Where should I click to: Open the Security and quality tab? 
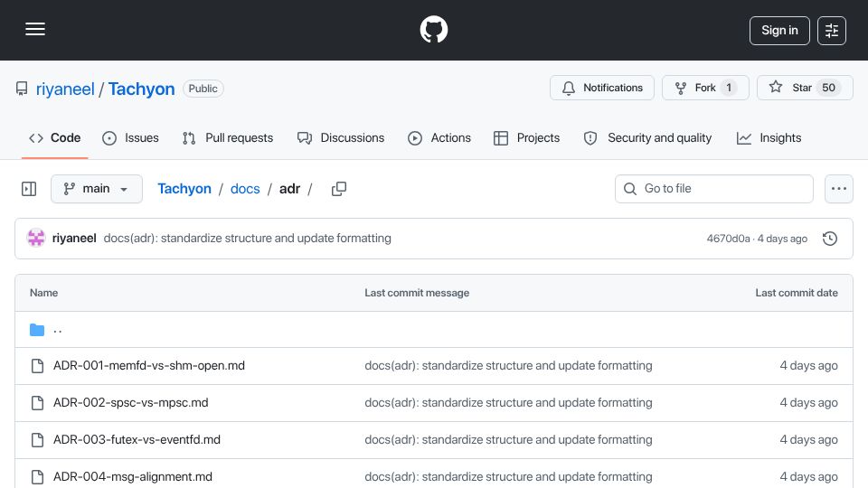[x=647, y=137]
